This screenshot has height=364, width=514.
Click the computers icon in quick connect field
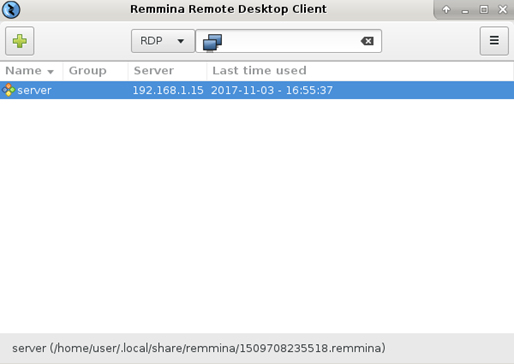click(212, 43)
